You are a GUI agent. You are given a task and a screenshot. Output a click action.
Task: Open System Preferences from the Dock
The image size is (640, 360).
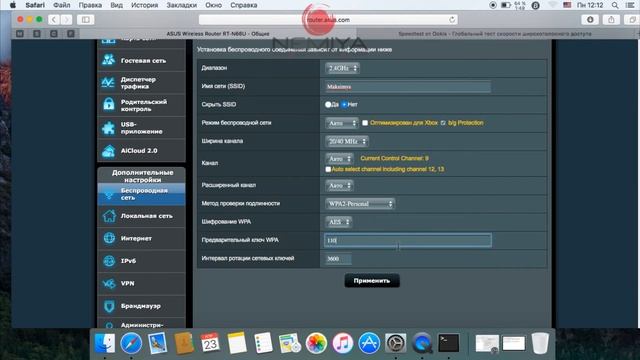[396, 343]
